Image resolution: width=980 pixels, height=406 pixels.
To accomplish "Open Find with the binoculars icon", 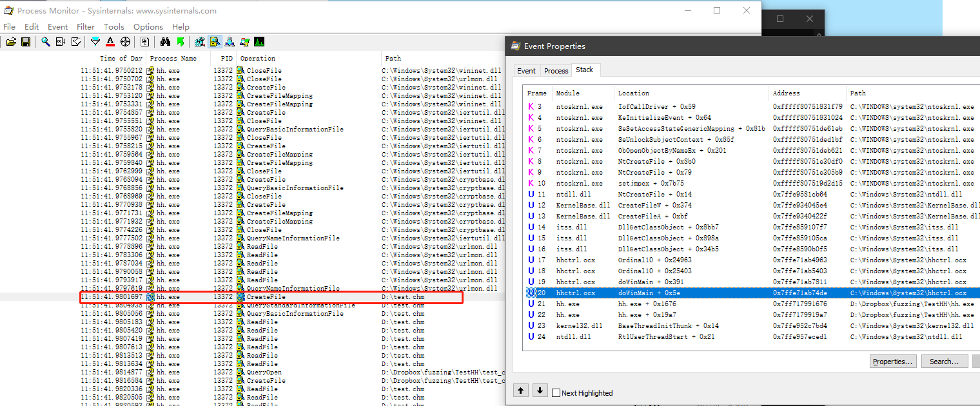I will tap(165, 42).
